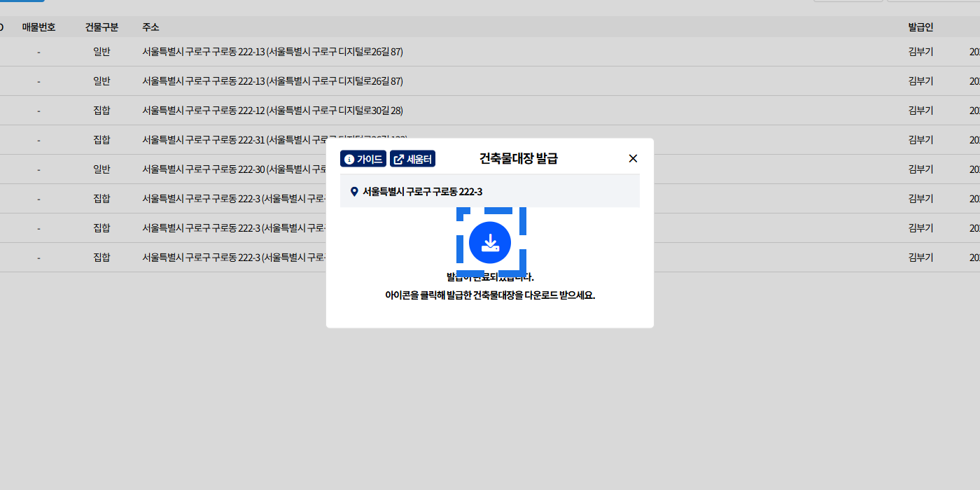Viewport: 980px width, 490px height.
Task: Click the blue download icon in the dialog
Action: click(490, 242)
